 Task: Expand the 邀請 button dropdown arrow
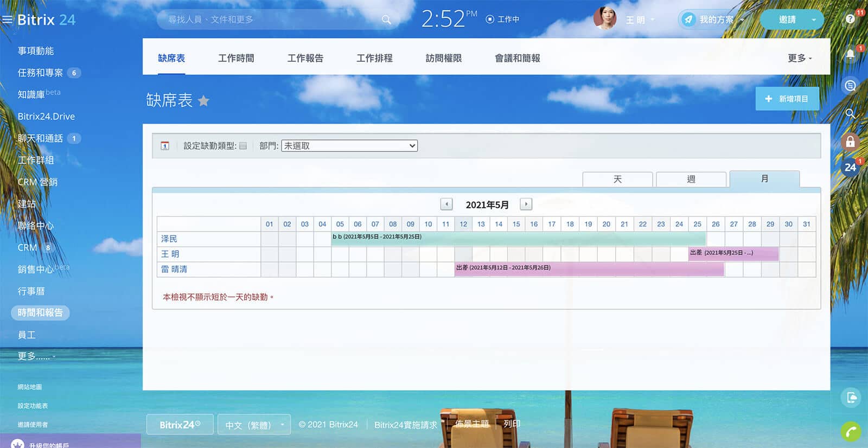[814, 20]
